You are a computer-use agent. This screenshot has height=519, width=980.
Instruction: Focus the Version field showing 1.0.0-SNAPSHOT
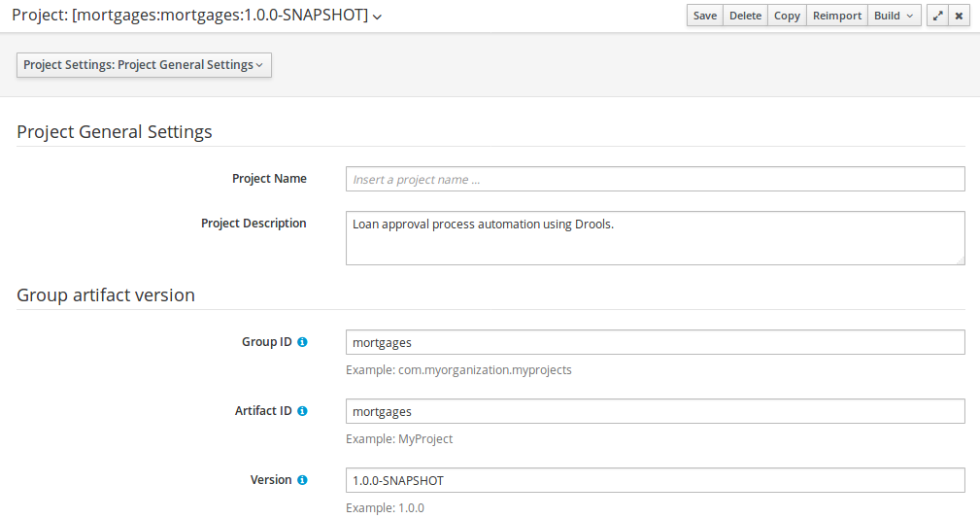[x=655, y=480]
